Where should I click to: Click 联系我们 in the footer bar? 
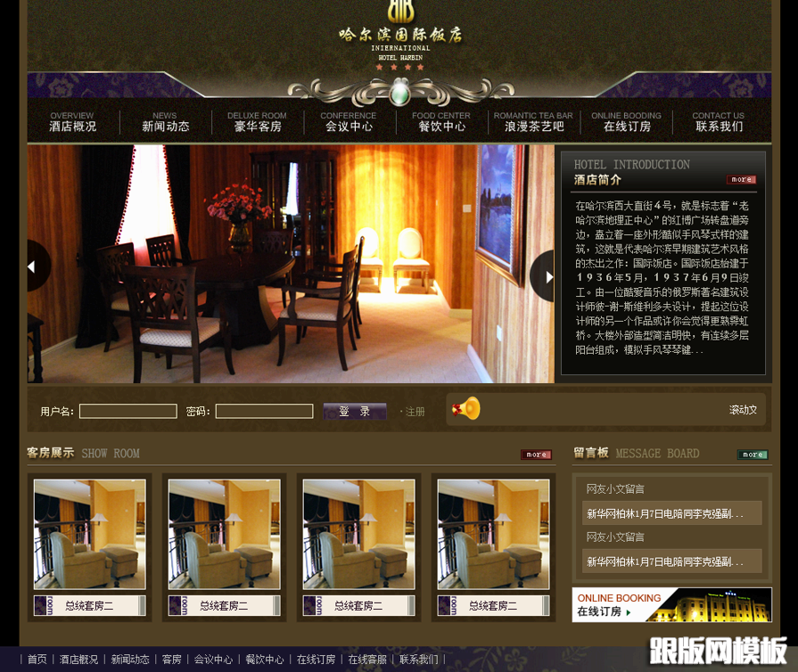coord(419,660)
